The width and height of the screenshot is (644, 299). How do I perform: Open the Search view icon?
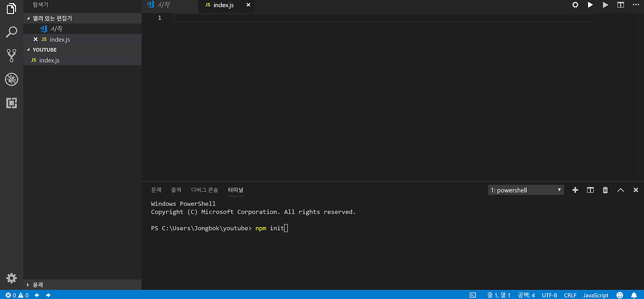11,33
